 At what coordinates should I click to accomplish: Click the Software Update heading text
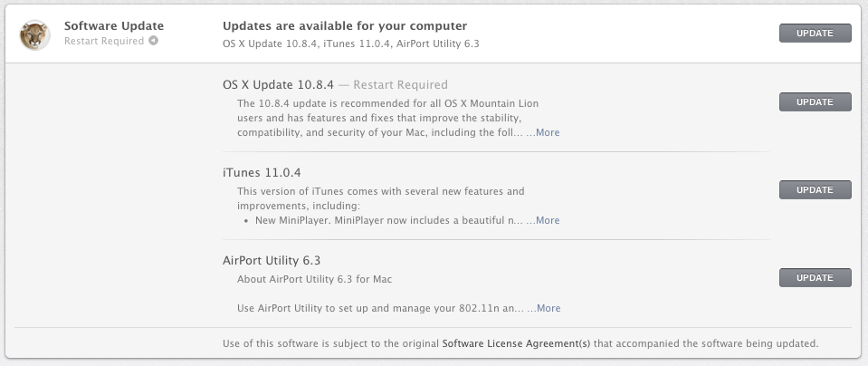pos(114,26)
